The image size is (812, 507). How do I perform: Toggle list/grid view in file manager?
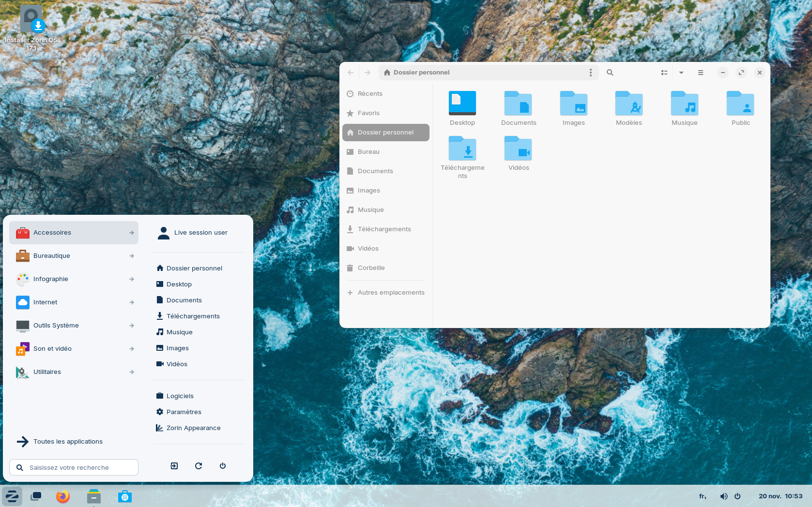pos(664,73)
